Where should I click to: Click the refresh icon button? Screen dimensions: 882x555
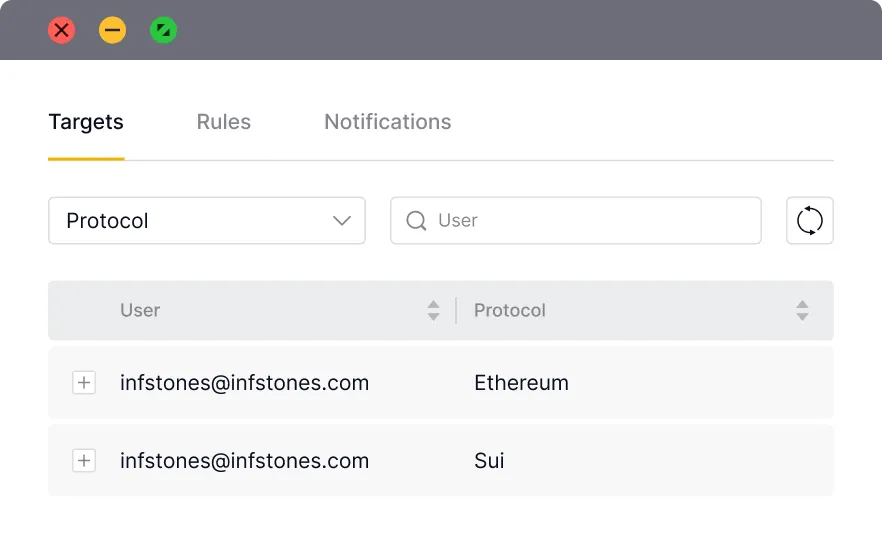pyautogui.click(x=809, y=220)
